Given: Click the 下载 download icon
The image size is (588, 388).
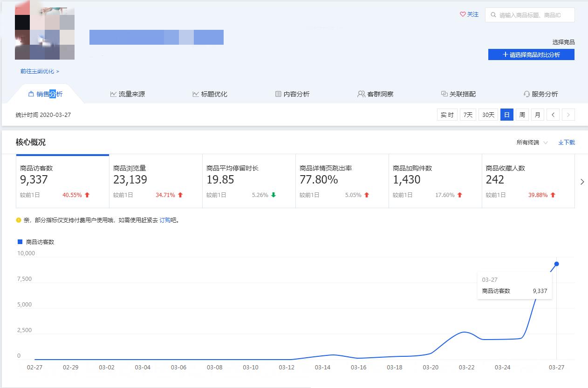Looking at the screenshot, I should coord(561,143).
